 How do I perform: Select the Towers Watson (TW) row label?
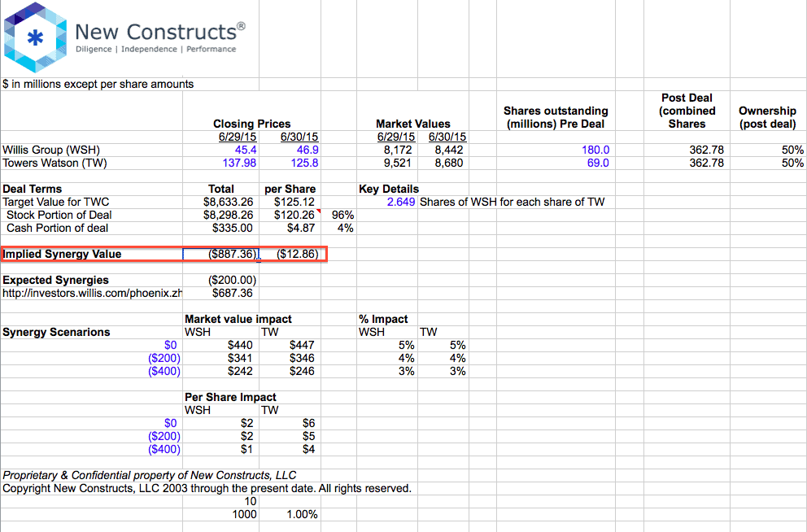[55, 163]
